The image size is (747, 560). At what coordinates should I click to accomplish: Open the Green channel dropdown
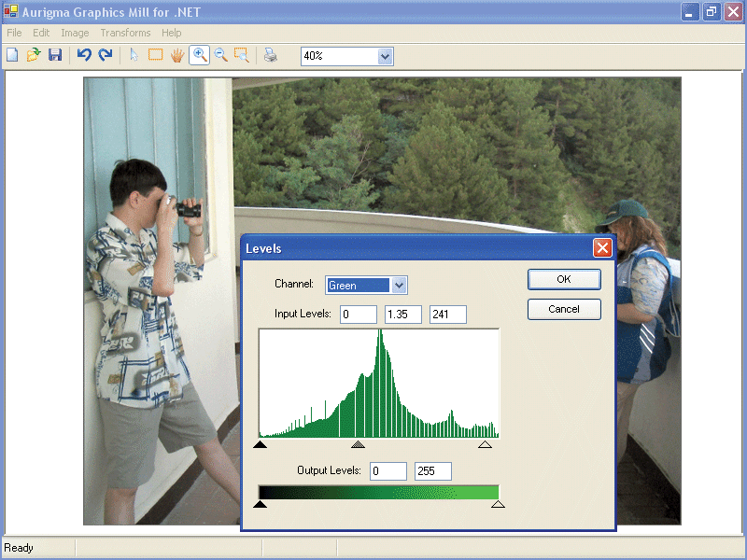pos(399,286)
